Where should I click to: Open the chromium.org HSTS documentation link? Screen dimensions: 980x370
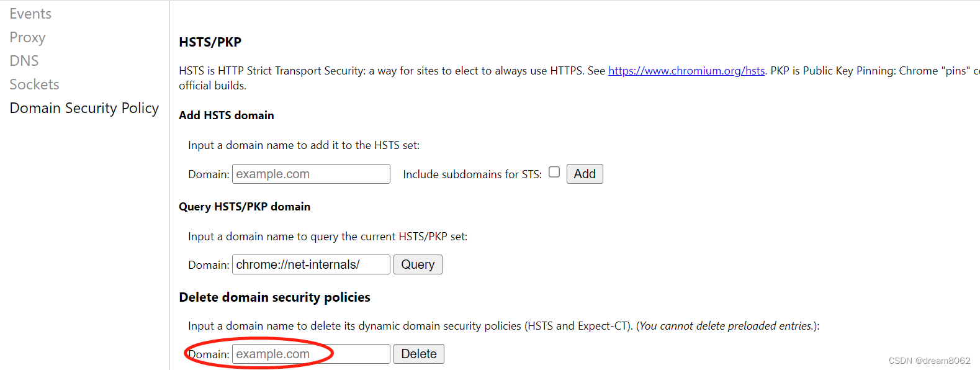point(686,70)
